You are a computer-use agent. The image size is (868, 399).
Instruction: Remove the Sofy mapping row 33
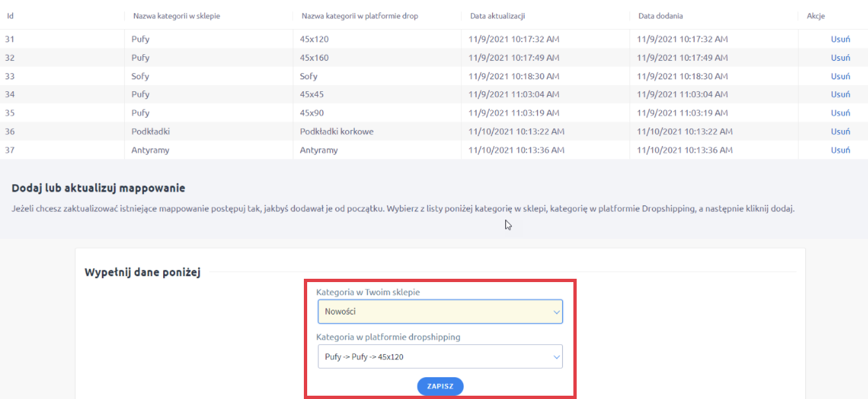pyautogui.click(x=840, y=76)
